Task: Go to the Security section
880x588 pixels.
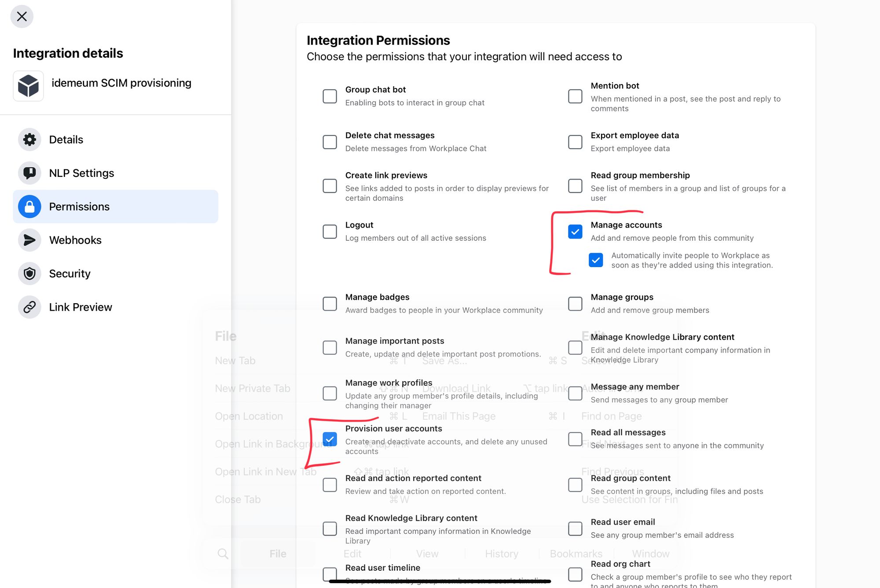Action: click(x=115, y=273)
